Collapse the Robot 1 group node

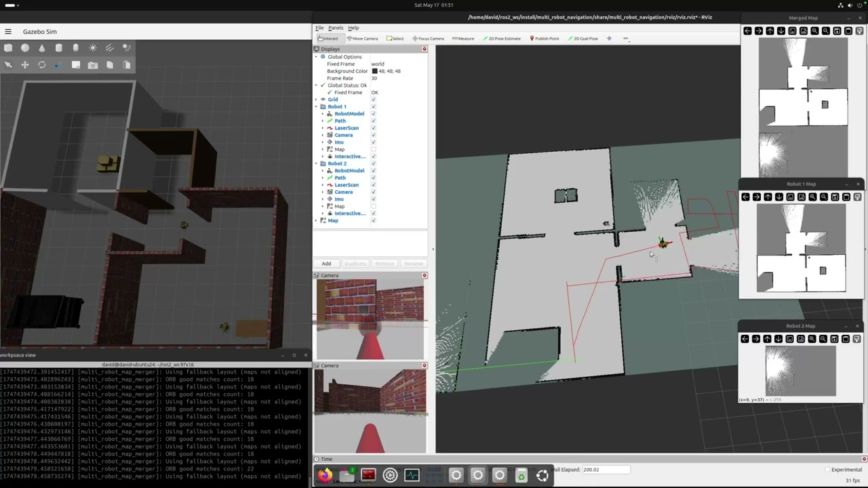coord(316,106)
